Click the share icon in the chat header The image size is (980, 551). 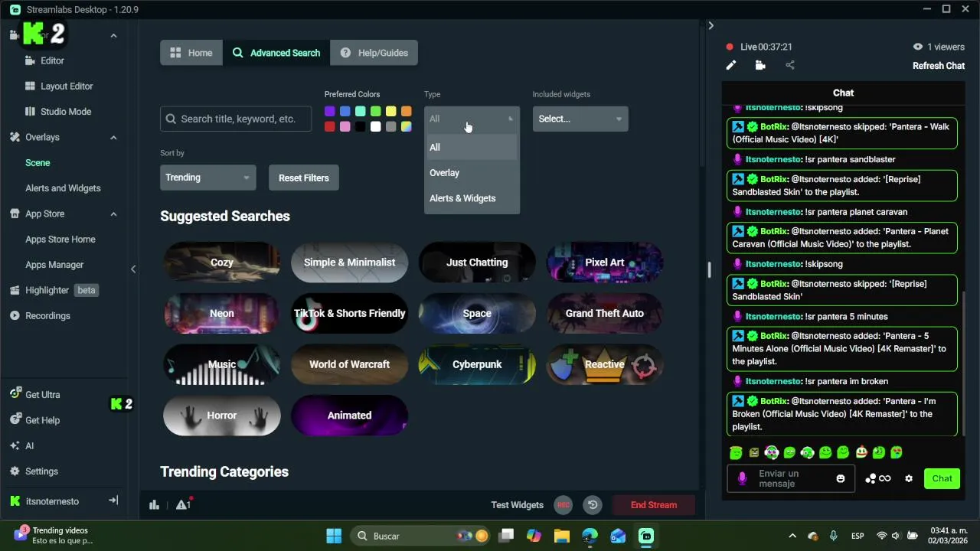pyautogui.click(x=790, y=66)
